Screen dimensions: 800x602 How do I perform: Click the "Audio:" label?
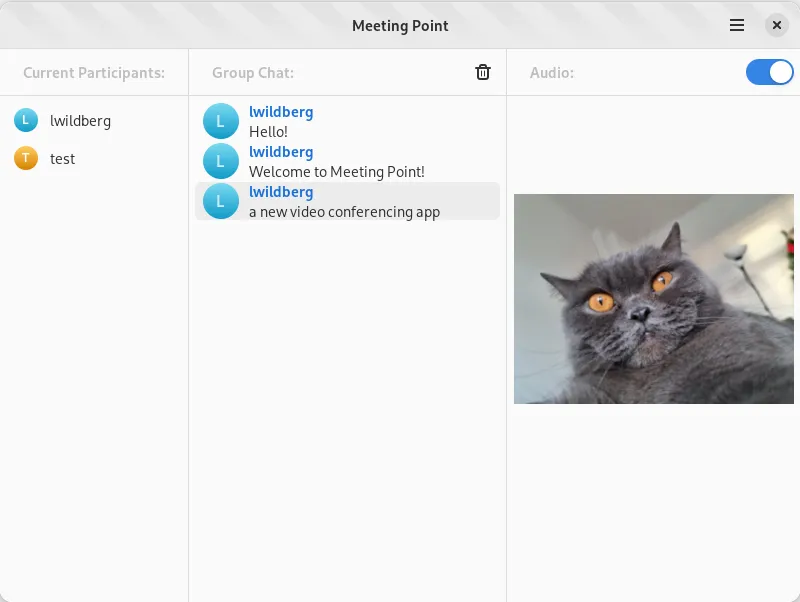tap(552, 73)
